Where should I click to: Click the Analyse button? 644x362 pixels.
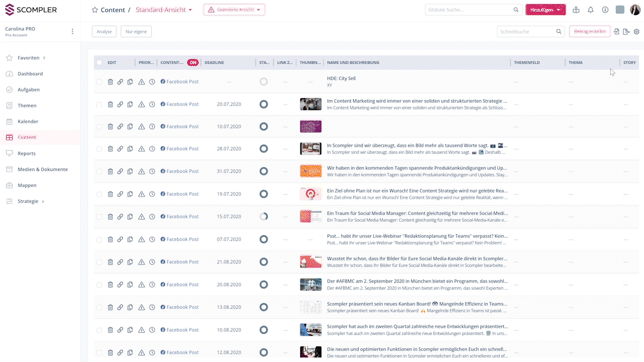click(x=104, y=32)
